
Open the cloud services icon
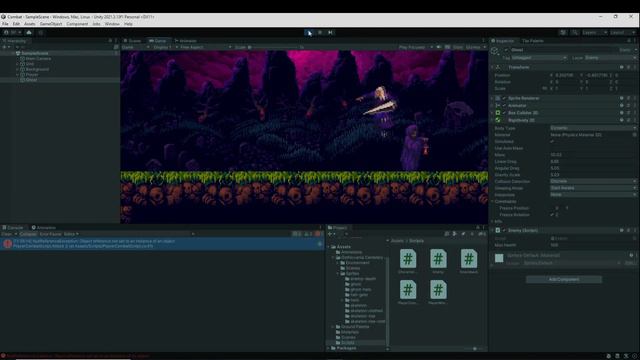(x=29, y=33)
